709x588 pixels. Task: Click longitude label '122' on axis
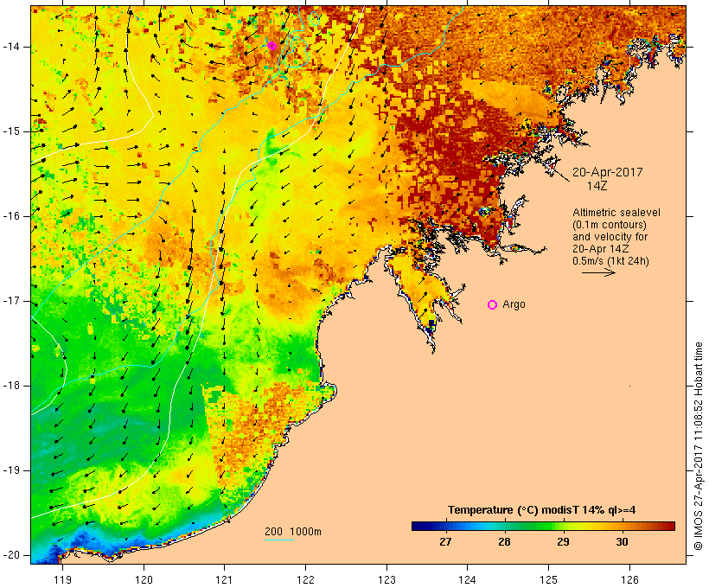click(x=306, y=579)
